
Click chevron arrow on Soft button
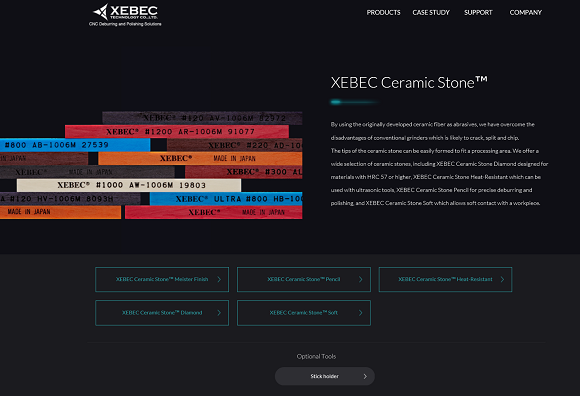pos(361,313)
